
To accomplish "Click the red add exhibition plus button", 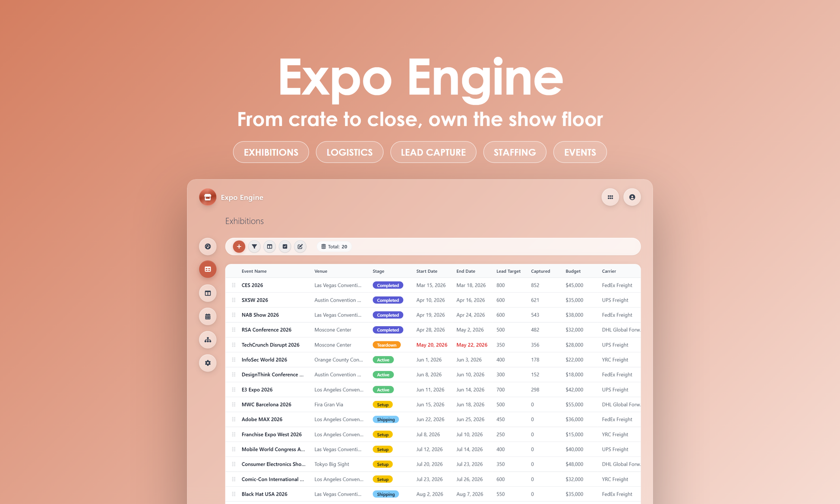I will 239,246.
